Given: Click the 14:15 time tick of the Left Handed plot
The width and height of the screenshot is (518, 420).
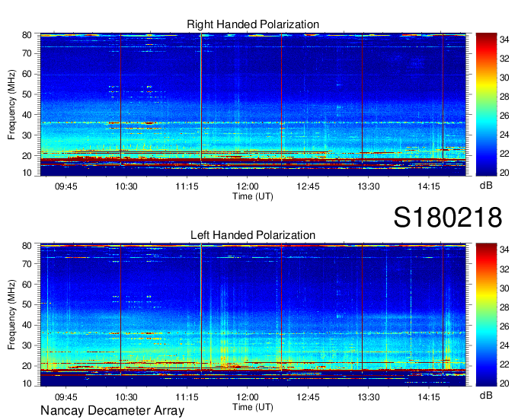Looking at the screenshot, I should point(429,397).
